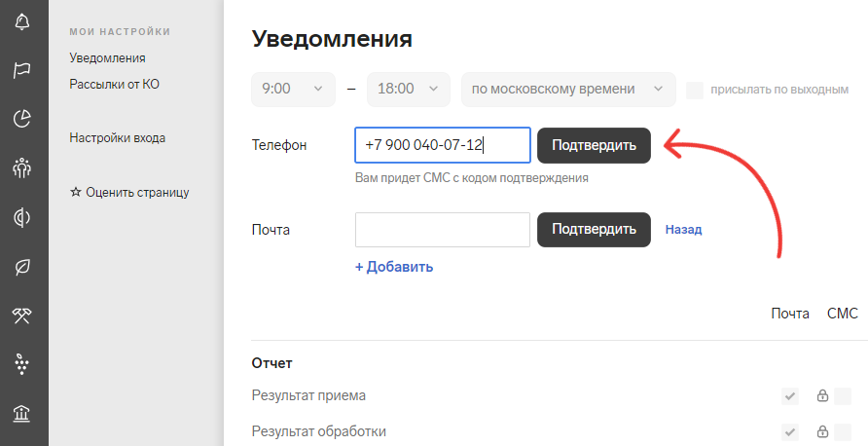Screen dimensions: 868x446
Task: Confirm the phone number with Подтвердить
Action: [594, 146]
